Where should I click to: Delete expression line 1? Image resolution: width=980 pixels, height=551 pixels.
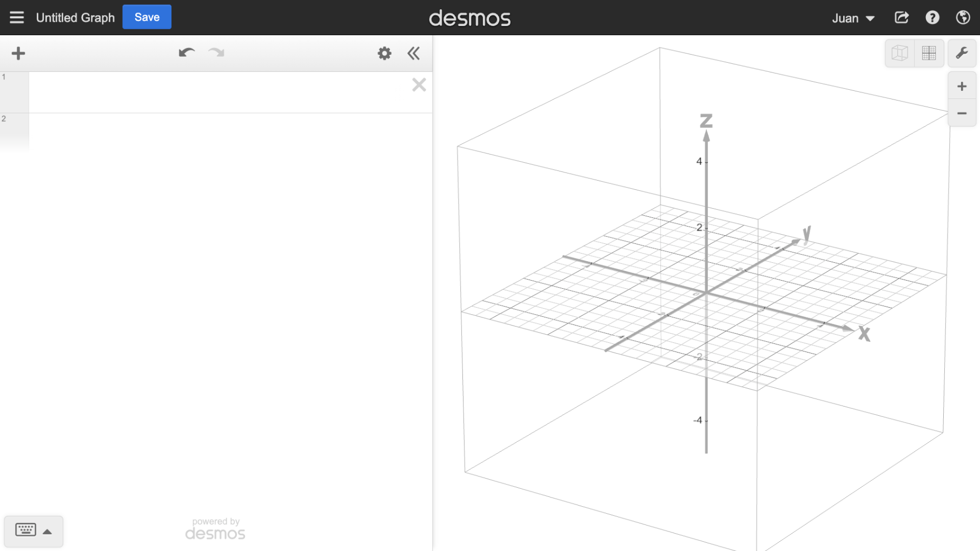419,85
